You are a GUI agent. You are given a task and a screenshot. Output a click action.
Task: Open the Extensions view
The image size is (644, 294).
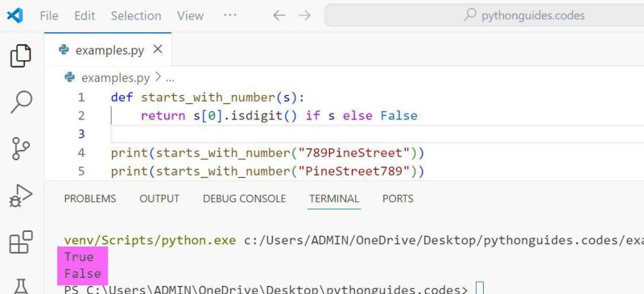coord(21,242)
